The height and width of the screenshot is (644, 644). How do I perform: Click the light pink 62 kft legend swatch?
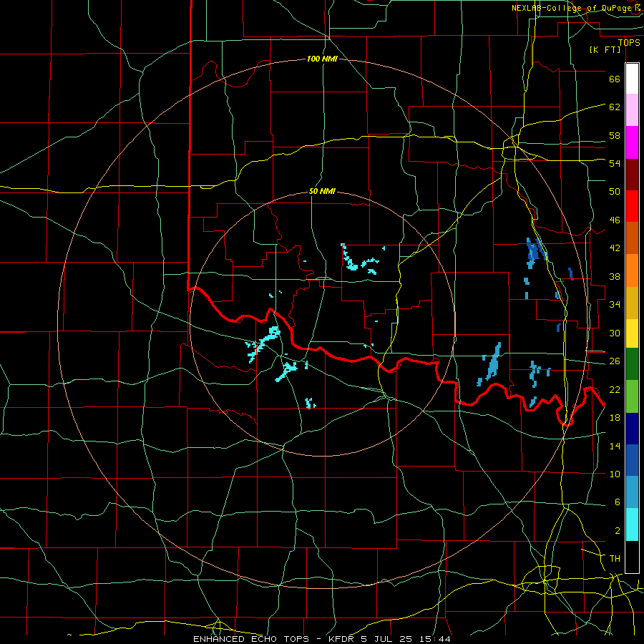coord(632,110)
